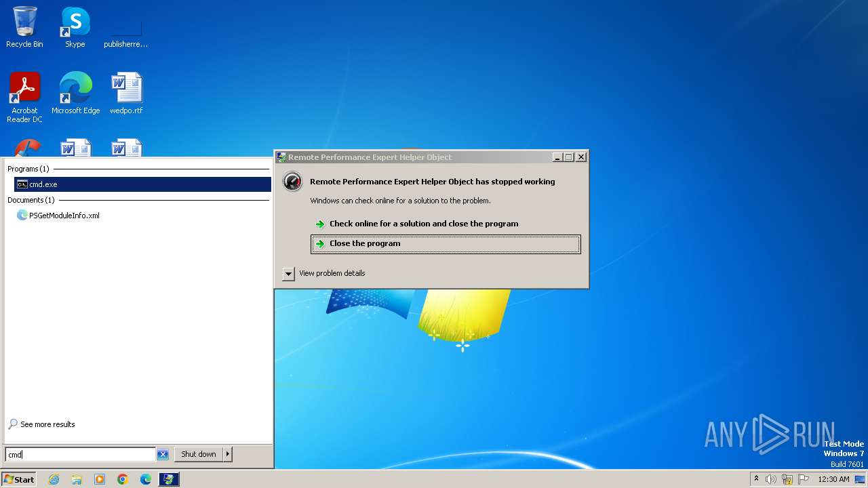Select cmd.exe in Programs results

[142, 184]
